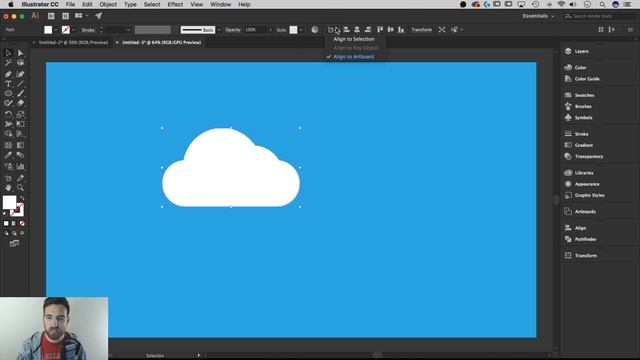Click the Opacity 100% input field
The image size is (640, 360).
(256, 30)
